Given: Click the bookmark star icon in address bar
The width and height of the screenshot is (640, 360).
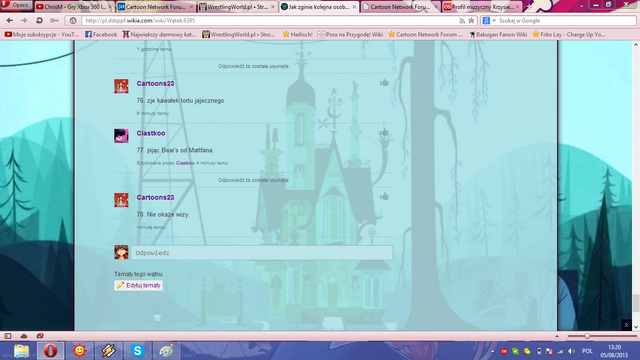Looking at the screenshot, I should coord(471,20).
